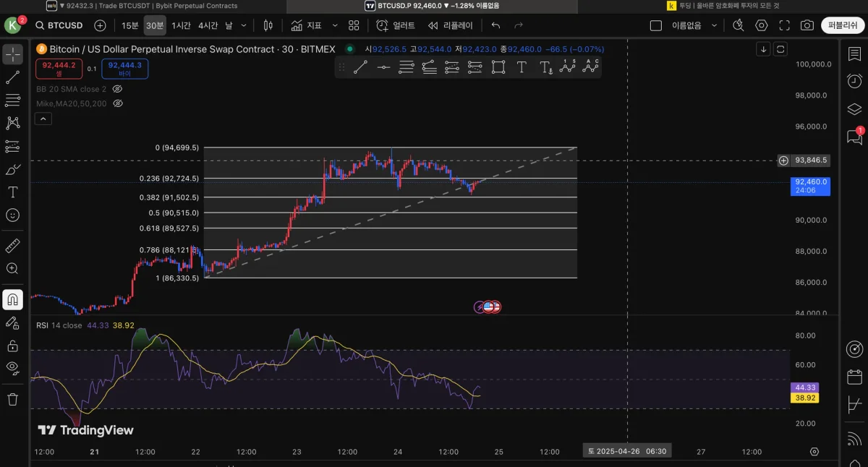Click the trash icon to remove drawings
Image resolution: width=868 pixels, height=467 pixels.
point(12,398)
